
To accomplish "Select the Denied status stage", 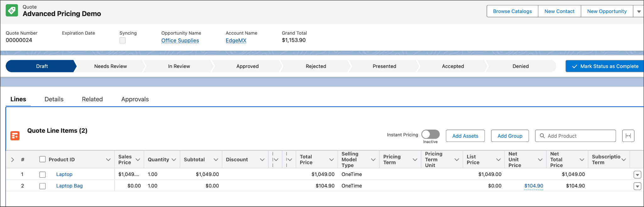I will tap(521, 66).
